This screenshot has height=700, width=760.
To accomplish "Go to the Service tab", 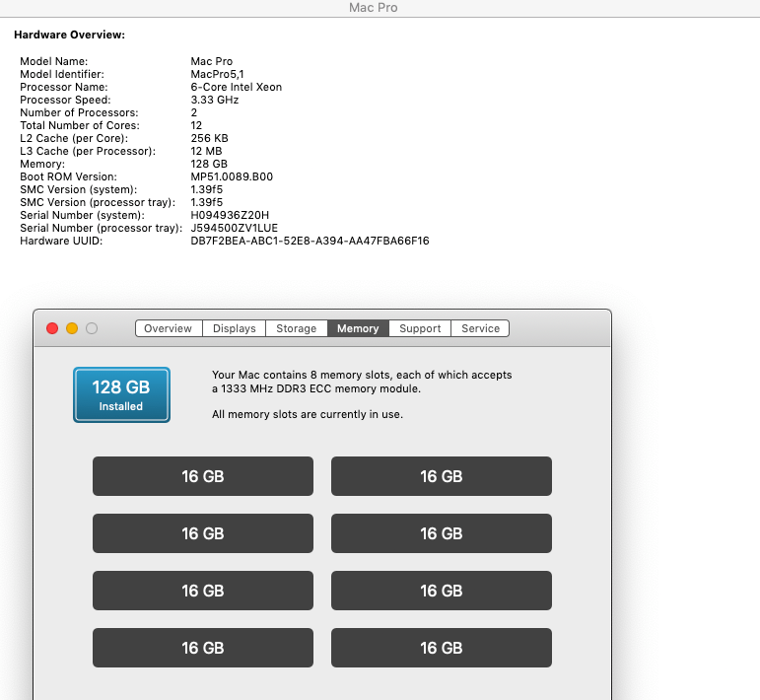I will pyautogui.click(x=480, y=328).
